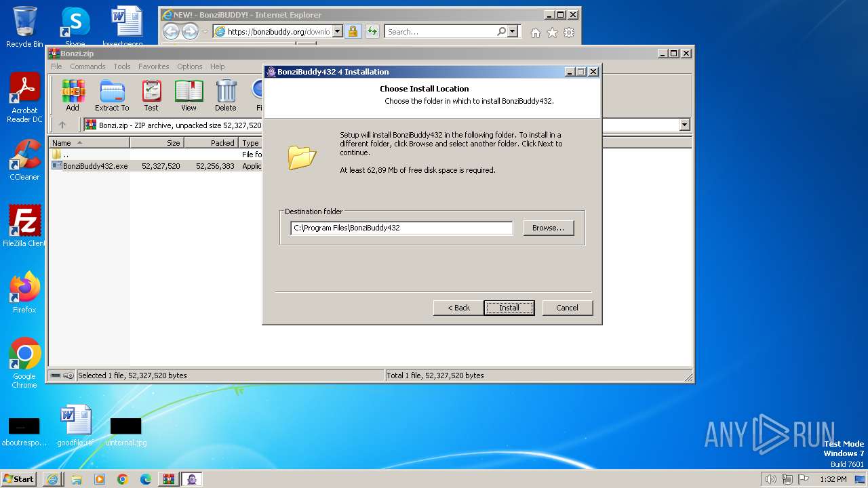Click the Internet Explorer forward arrow
The image size is (868, 488).
point(190,31)
